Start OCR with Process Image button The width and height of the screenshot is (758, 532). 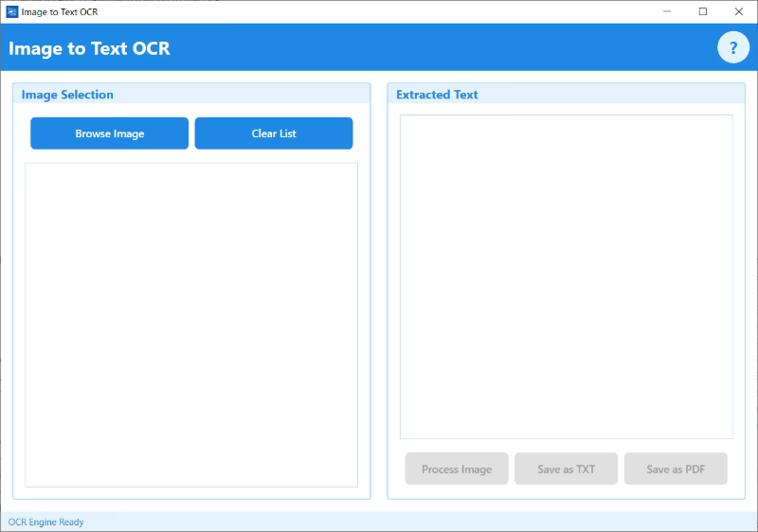457,470
